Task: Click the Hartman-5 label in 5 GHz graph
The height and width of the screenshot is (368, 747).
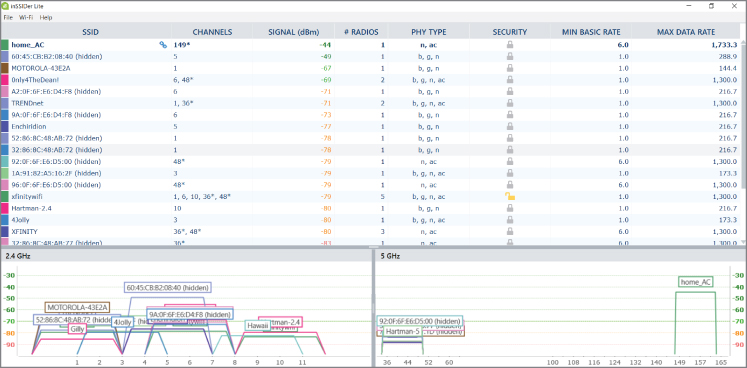Action: click(403, 331)
